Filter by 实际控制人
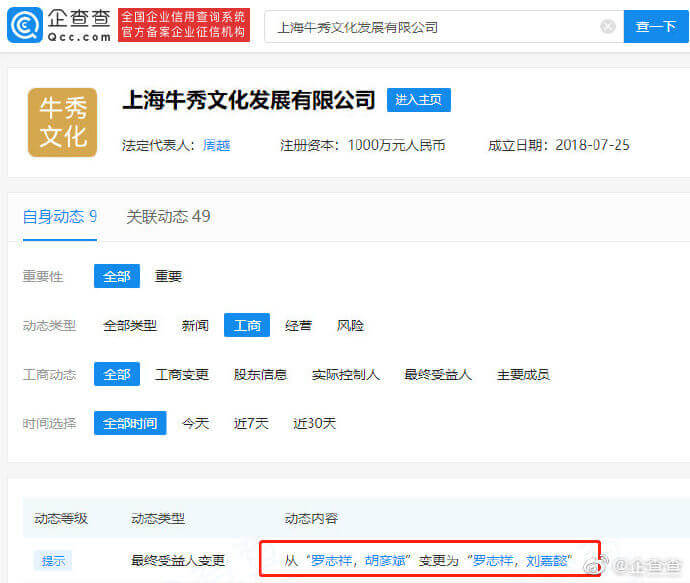 (346, 375)
